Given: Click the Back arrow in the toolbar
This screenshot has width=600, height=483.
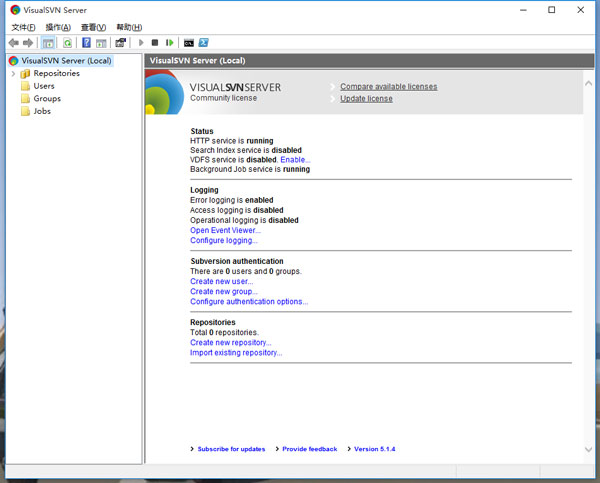Looking at the screenshot, I should coord(13,43).
